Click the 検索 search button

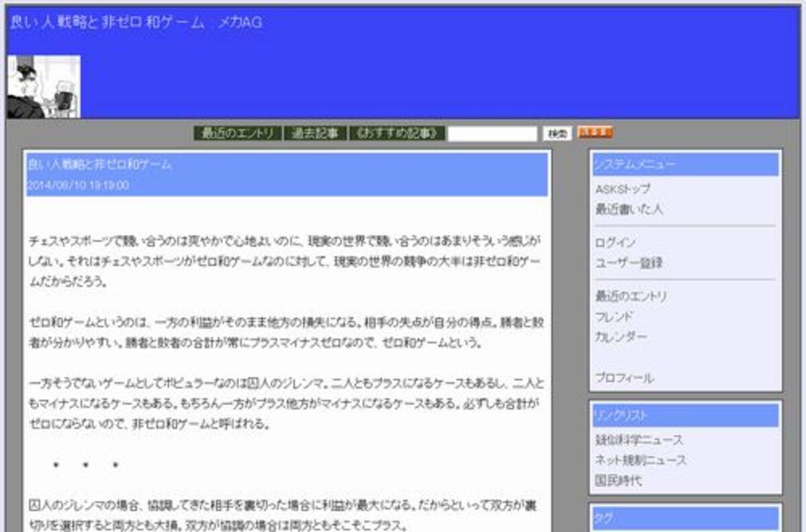click(x=557, y=134)
